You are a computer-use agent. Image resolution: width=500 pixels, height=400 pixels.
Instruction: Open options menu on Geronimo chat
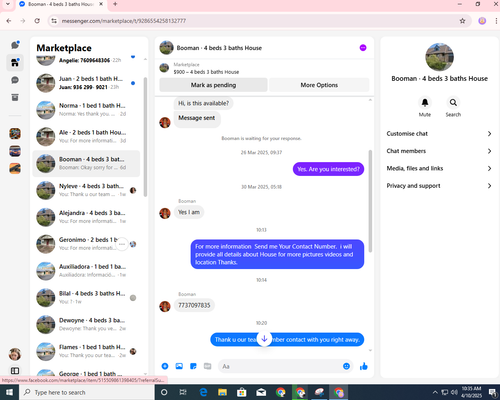pos(122,244)
